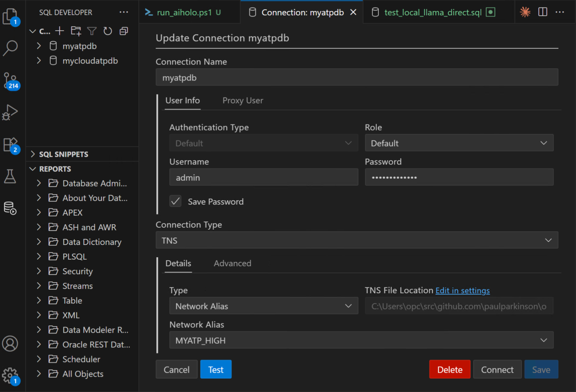The image size is (576, 392).
Task: Collapse all items in Connections panel
Action: point(124,31)
